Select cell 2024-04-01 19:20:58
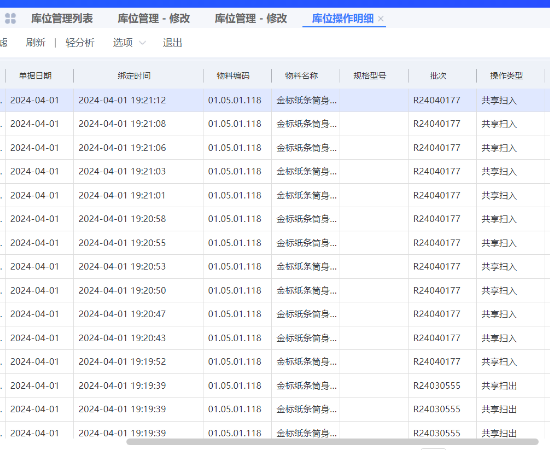Viewport: 550px width, 450px height. click(122, 219)
